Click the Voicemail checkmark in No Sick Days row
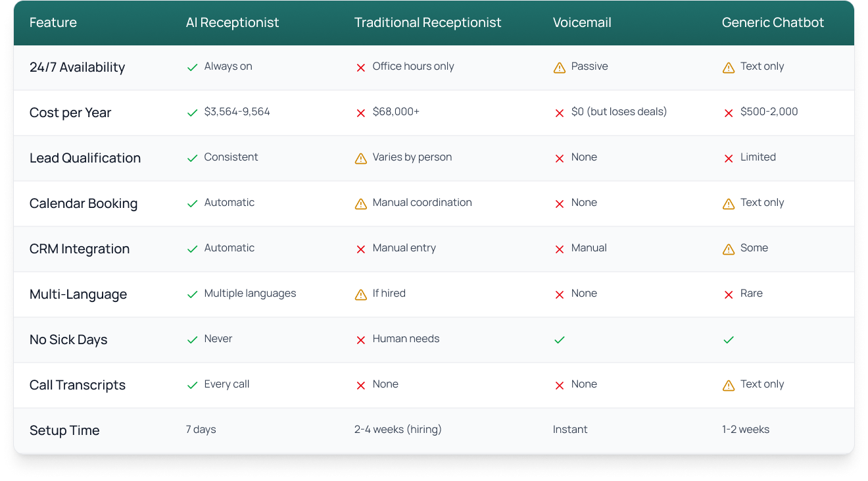 coord(559,340)
